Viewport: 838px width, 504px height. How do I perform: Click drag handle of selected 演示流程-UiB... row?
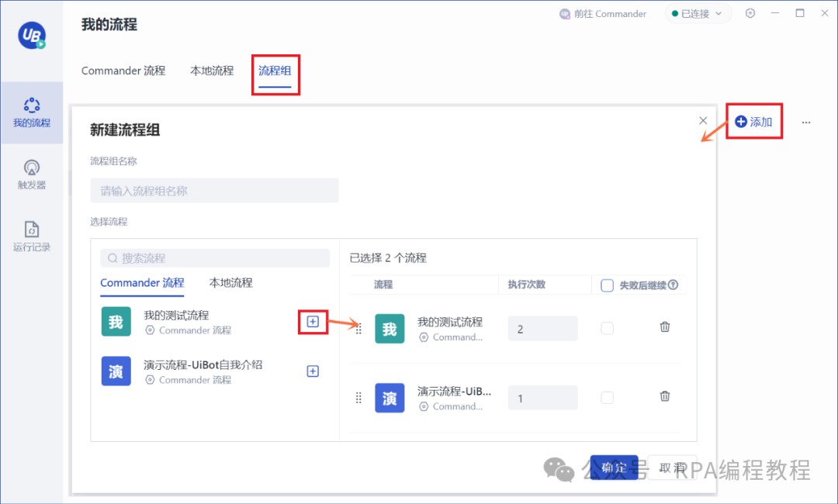(x=358, y=398)
